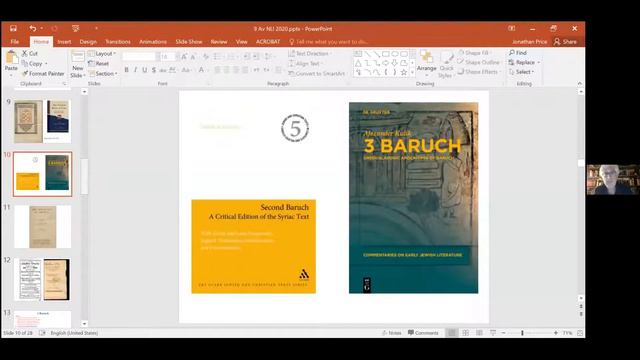The width and height of the screenshot is (640, 360).
Task: Open Replace dropdown arrow
Action: (x=539, y=62)
